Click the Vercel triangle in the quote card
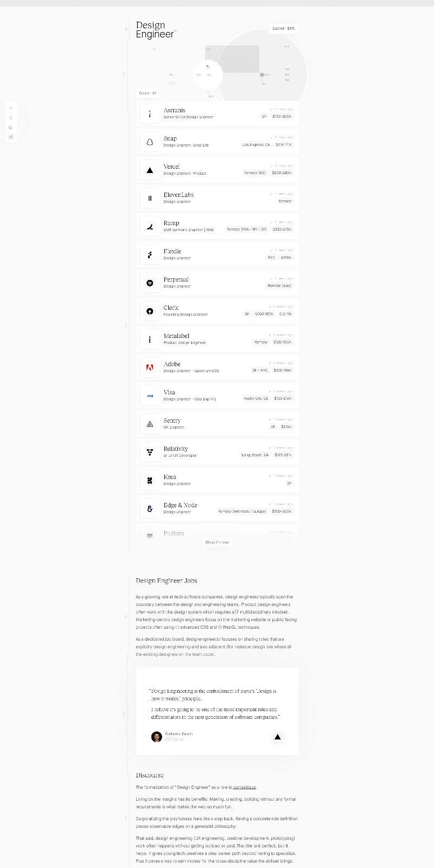This screenshot has width=434, height=868. (277, 737)
